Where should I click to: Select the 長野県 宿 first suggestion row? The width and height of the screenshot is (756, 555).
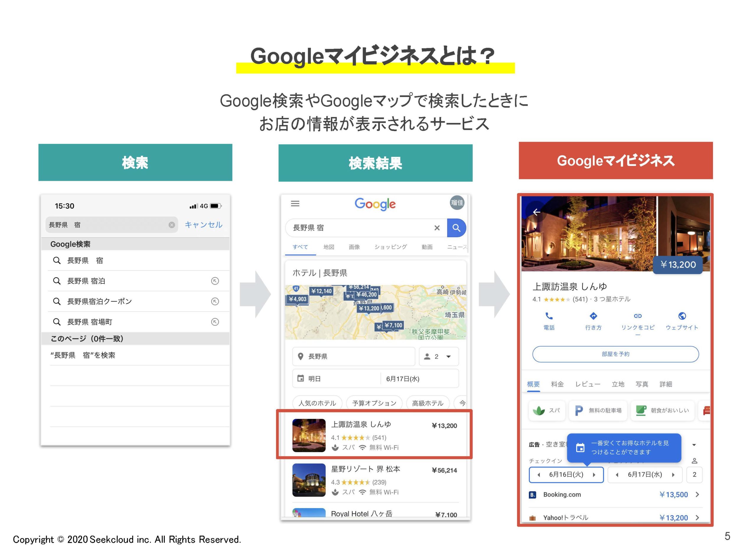coord(139,261)
